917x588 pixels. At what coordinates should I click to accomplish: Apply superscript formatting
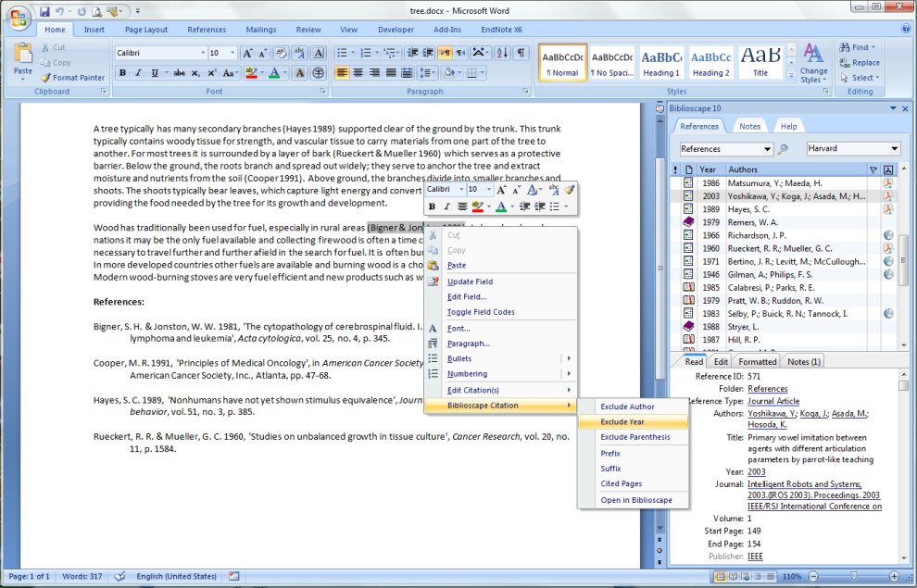click(212, 73)
